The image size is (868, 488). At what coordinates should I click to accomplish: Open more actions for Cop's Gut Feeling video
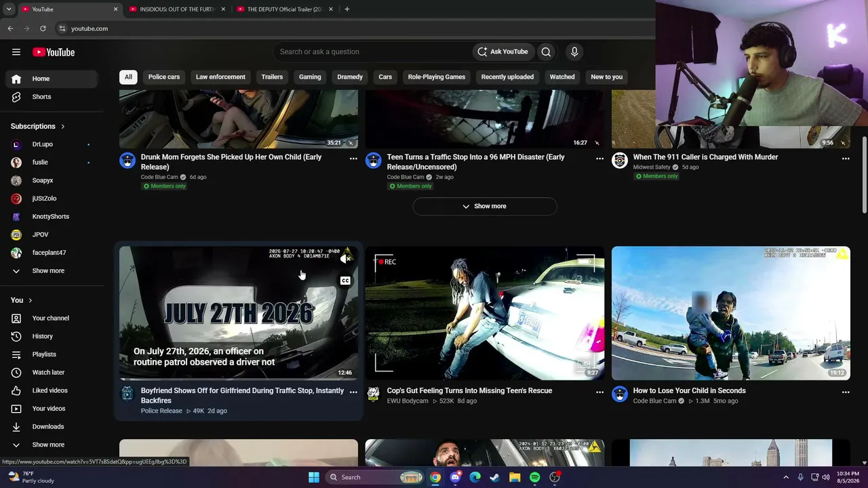(599, 392)
